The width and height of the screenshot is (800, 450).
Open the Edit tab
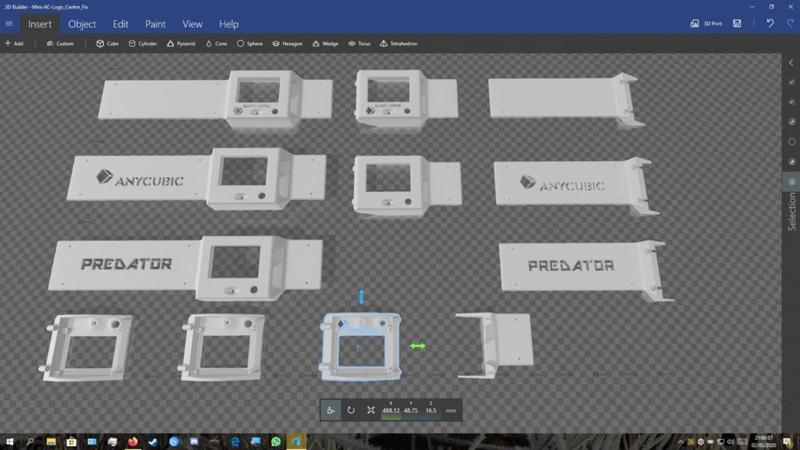pos(120,24)
